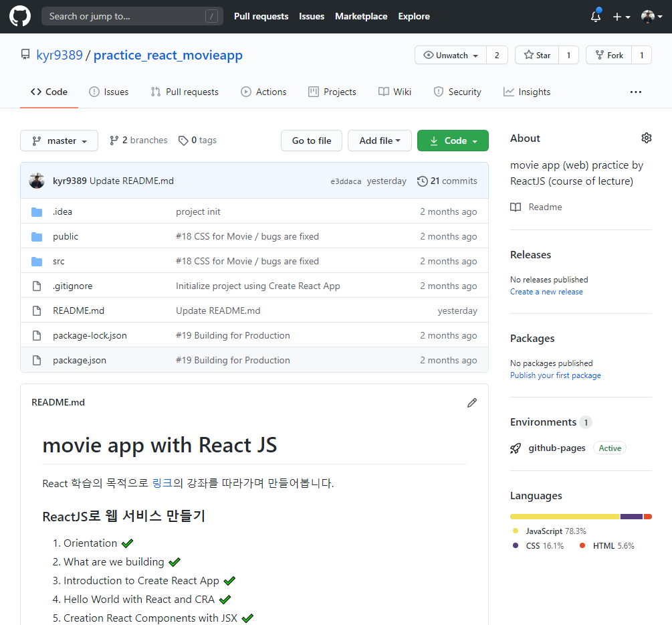Click the HTML 5.6% language entry
This screenshot has height=625, width=672.
point(607,545)
